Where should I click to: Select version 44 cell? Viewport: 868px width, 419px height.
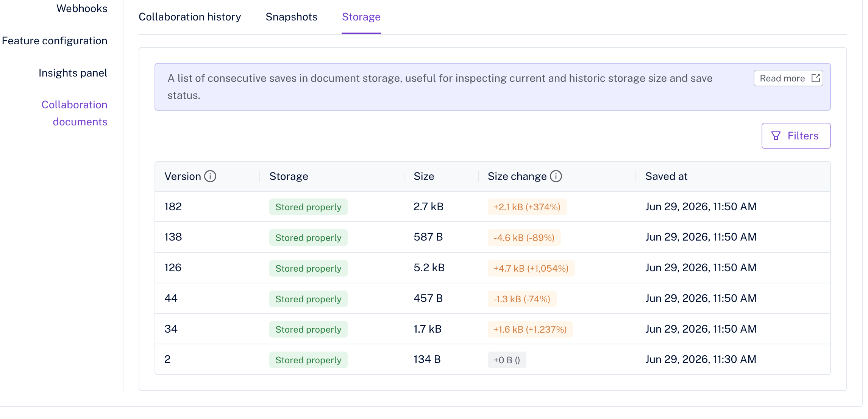coord(171,298)
